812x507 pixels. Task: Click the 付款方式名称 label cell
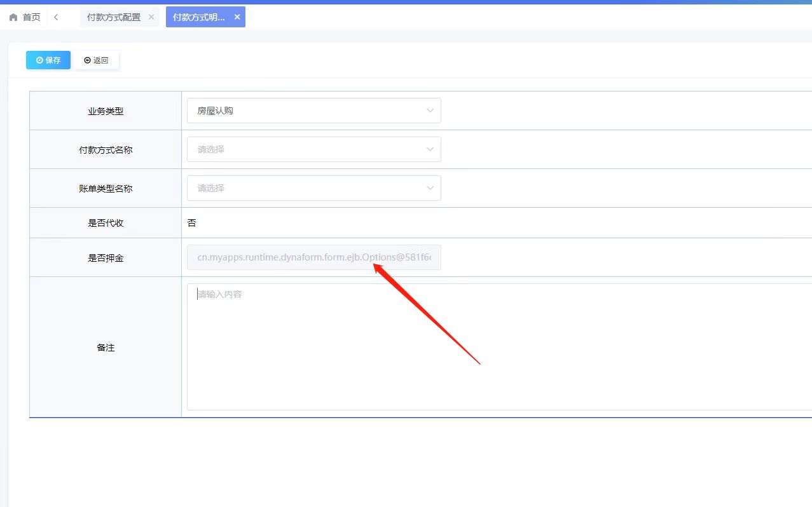106,149
